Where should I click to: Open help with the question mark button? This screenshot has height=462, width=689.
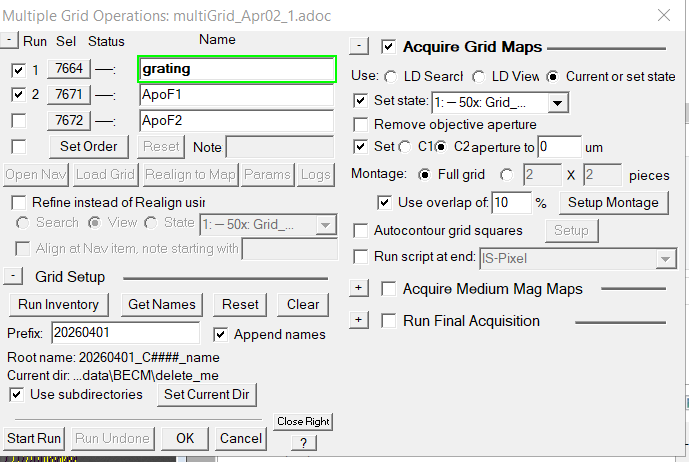pos(304,443)
